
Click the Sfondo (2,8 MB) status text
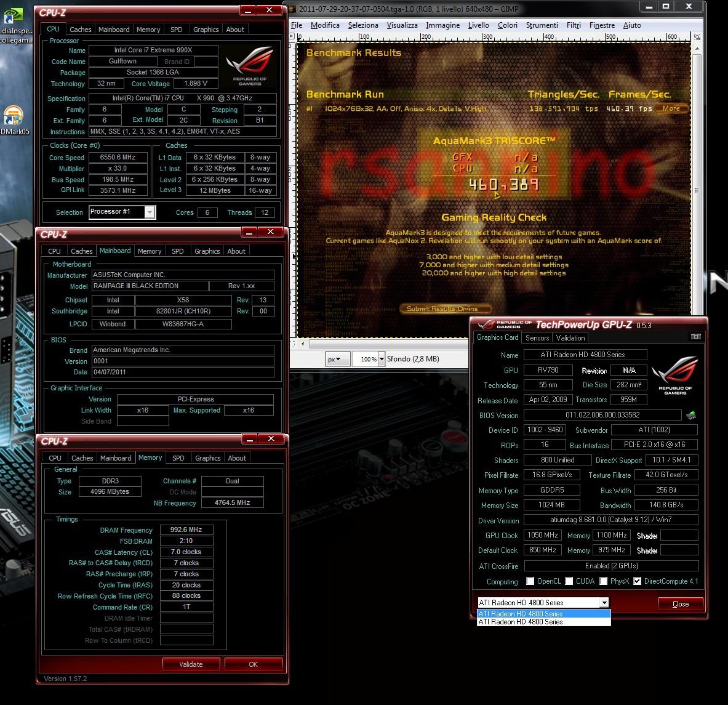(x=413, y=359)
